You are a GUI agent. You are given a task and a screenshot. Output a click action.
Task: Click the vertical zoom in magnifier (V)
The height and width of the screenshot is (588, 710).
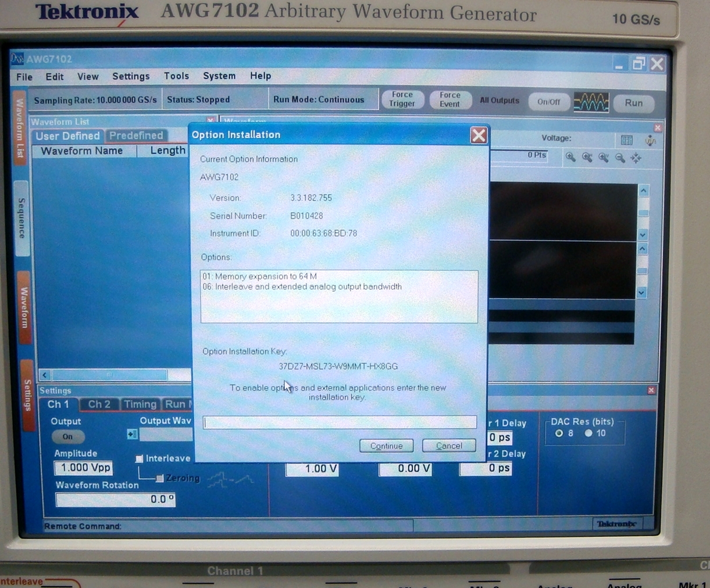pos(604,157)
